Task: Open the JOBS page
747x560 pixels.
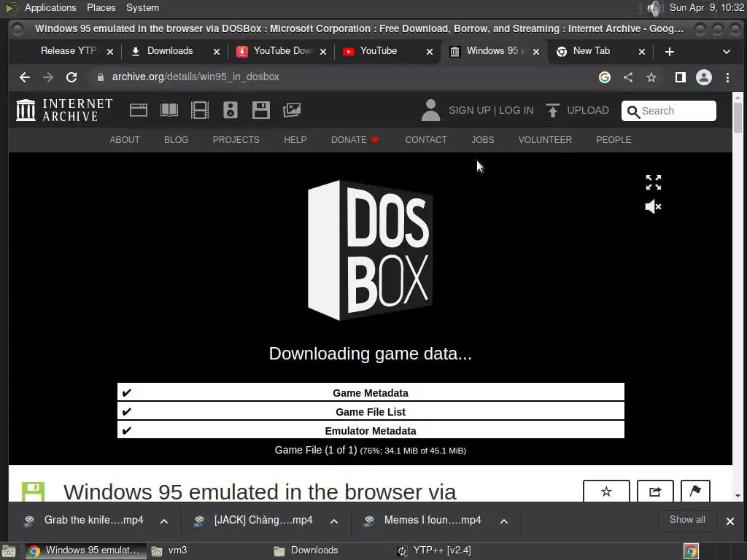Action: click(x=483, y=139)
